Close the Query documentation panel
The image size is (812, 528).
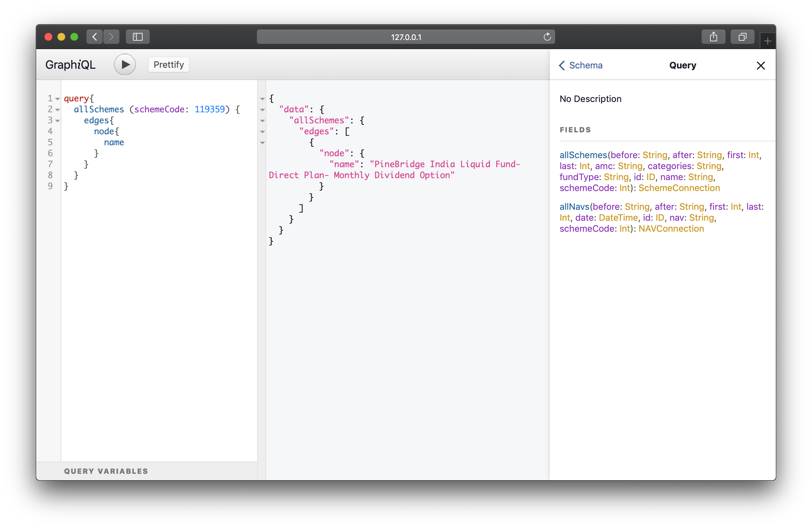tap(760, 66)
